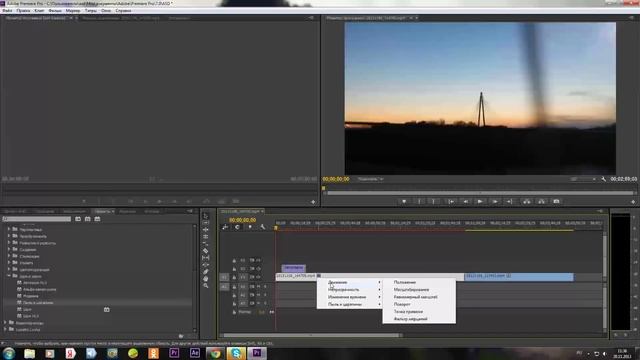Create new custom bin in Effects panel

[x=181, y=336]
